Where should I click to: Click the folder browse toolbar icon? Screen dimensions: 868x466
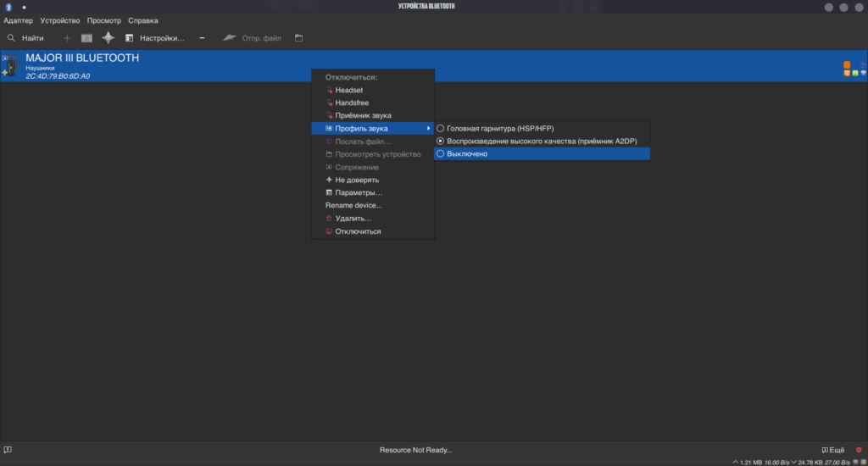(x=299, y=38)
